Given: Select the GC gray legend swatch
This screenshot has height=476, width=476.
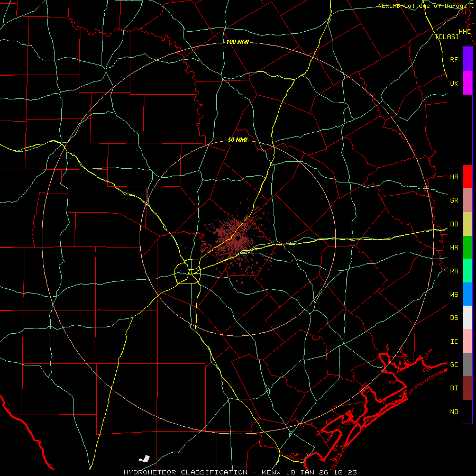Looking at the screenshot, I should click(467, 364).
